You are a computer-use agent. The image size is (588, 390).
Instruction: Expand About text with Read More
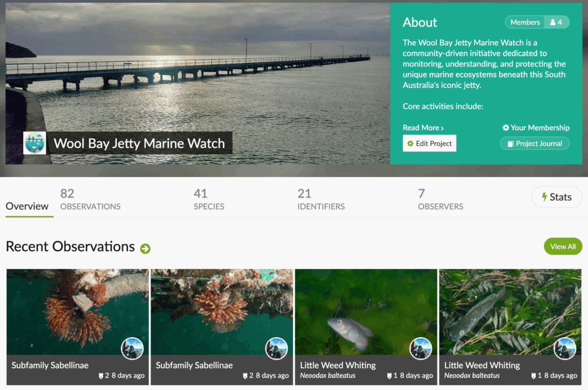pyautogui.click(x=423, y=128)
